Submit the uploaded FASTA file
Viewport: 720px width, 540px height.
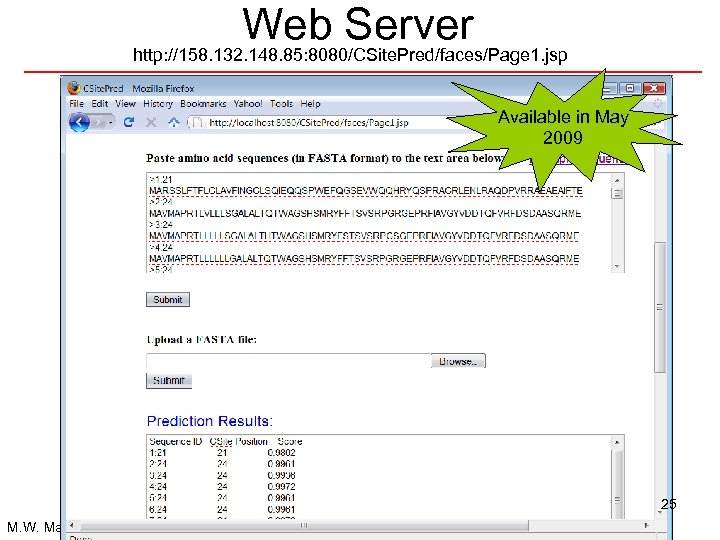(169, 381)
